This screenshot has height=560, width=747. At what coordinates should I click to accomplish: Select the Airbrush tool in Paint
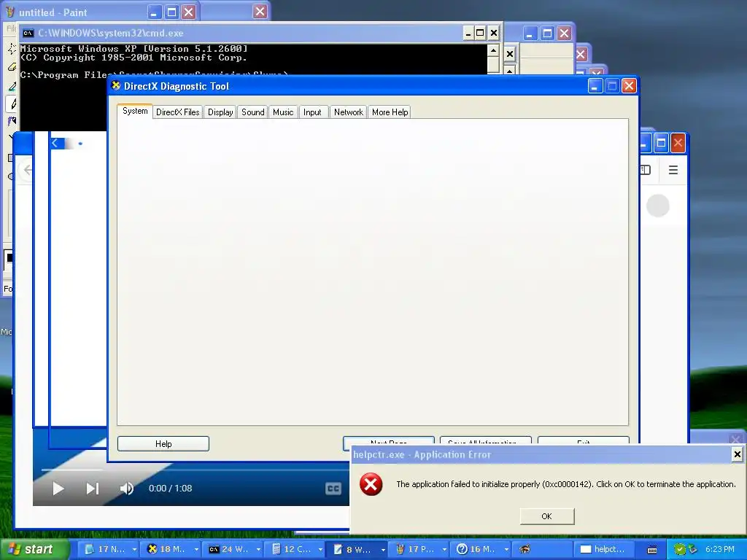(x=12, y=121)
